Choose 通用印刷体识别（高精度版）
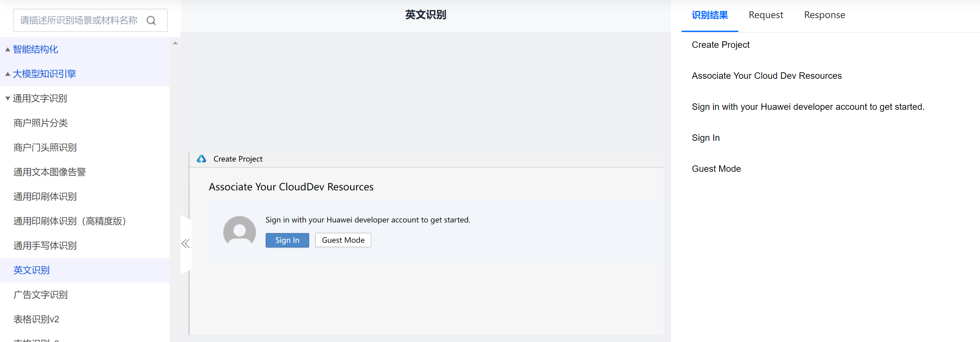The height and width of the screenshot is (342, 980). [70, 221]
